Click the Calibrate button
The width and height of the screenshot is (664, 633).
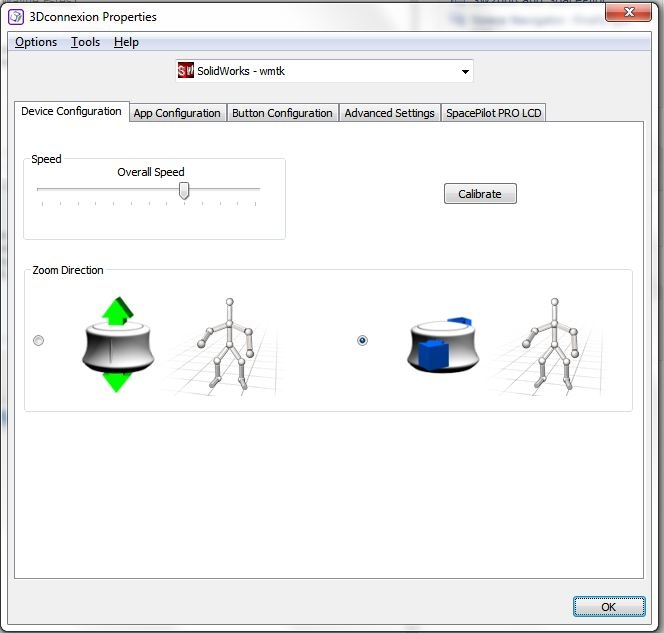pyautogui.click(x=480, y=194)
